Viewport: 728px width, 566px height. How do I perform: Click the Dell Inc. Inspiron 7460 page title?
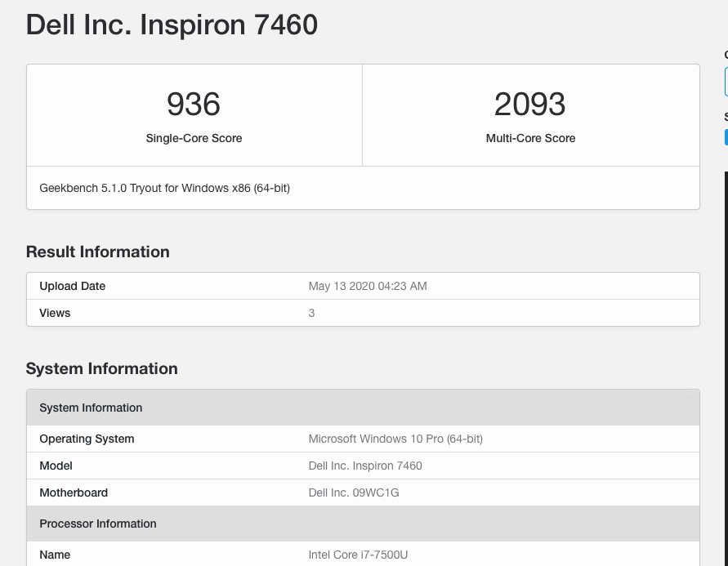pos(172,25)
